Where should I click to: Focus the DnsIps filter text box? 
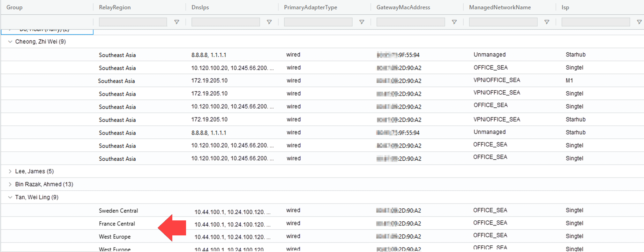(x=225, y=22)
